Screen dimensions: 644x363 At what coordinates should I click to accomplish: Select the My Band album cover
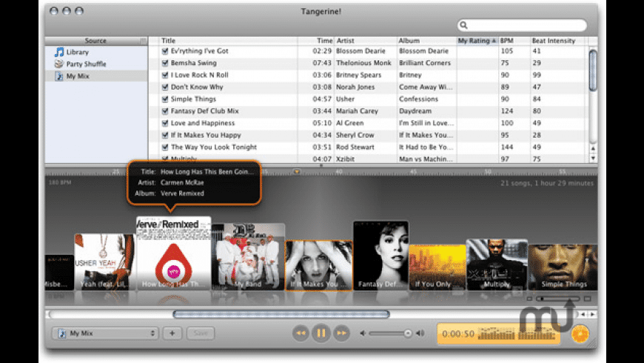248,256
